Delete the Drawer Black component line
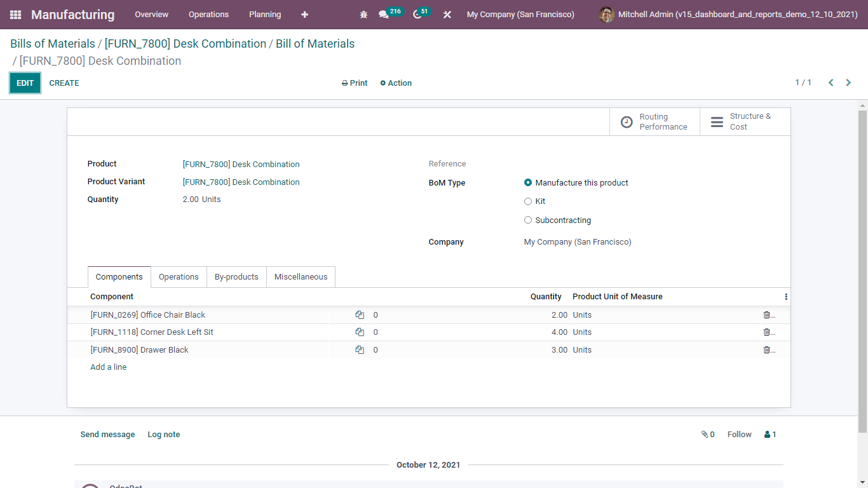Viewport: 868px width, 488px height. [x=764, y=349]
